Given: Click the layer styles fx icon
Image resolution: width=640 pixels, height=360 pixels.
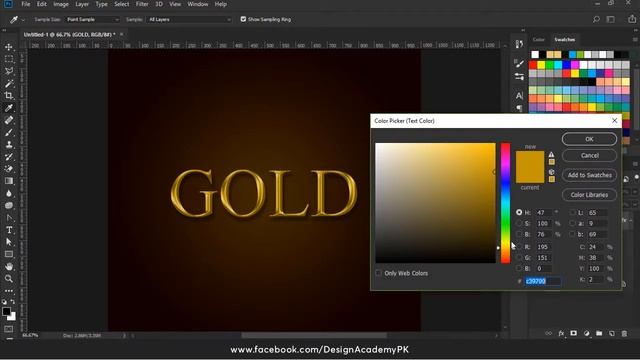Looking at the screenshot, I should (561, 333).
